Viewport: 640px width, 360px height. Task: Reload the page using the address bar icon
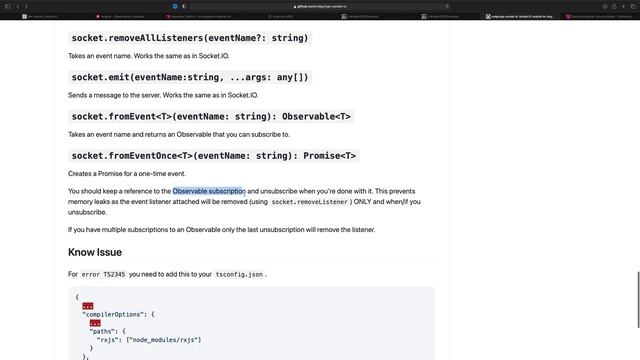[447, 7]
